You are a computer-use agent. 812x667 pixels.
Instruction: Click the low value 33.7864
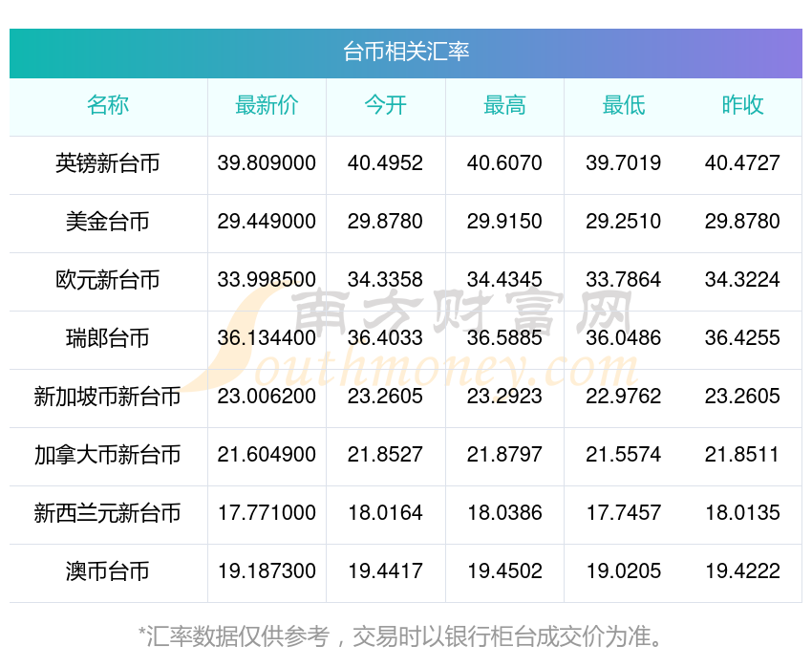[624, 280]
